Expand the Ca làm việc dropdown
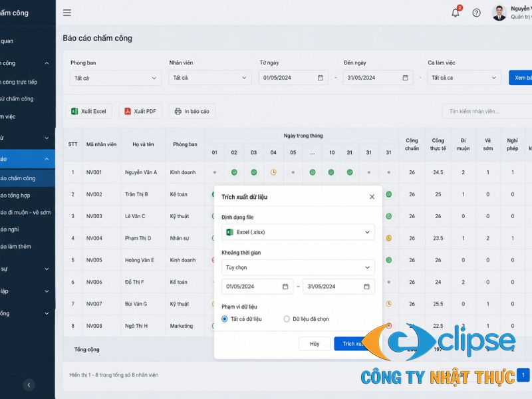The image size is (532, 399). (x=464, y=78)
